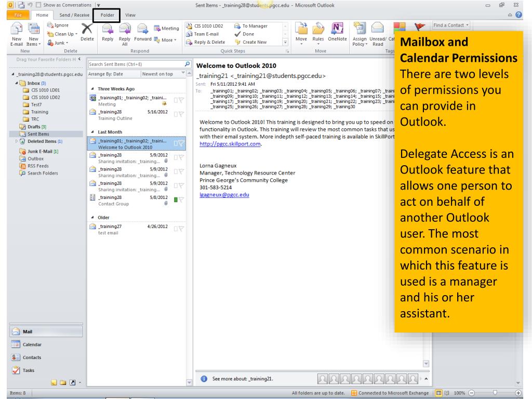Forward the selected email
This screenshot has height=399, width=532.
point(142,32)
